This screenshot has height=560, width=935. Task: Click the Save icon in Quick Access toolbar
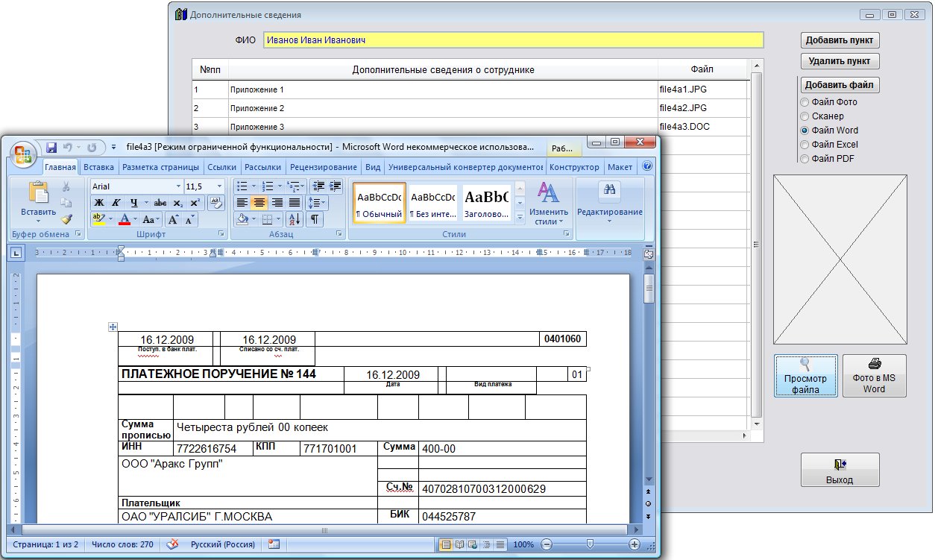51,148
